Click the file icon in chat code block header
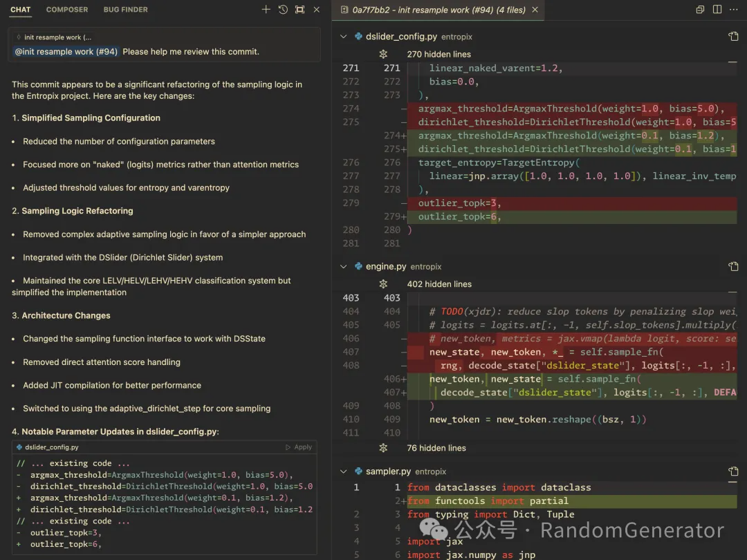 [x=19, y=447]
